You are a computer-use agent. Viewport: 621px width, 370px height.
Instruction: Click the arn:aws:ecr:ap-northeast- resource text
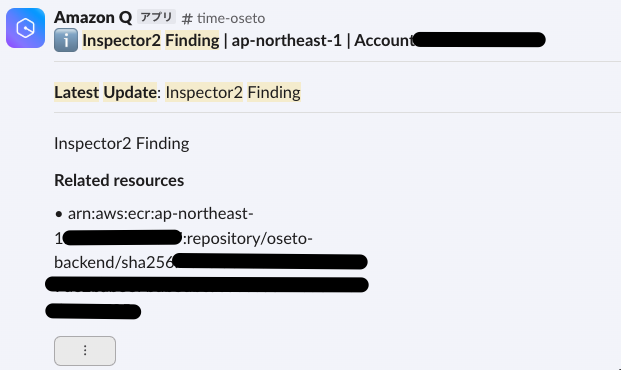(x=160, y=214)
